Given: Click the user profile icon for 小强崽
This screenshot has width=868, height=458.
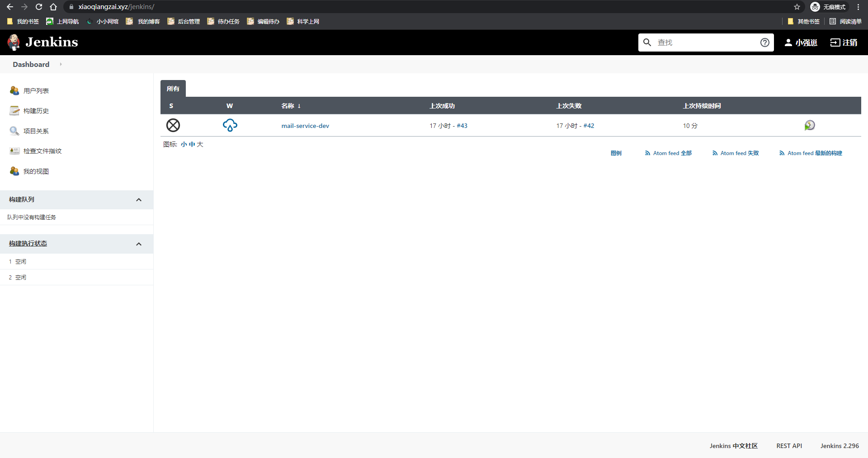Looking at the screenshot, I should tap(788, 42).
